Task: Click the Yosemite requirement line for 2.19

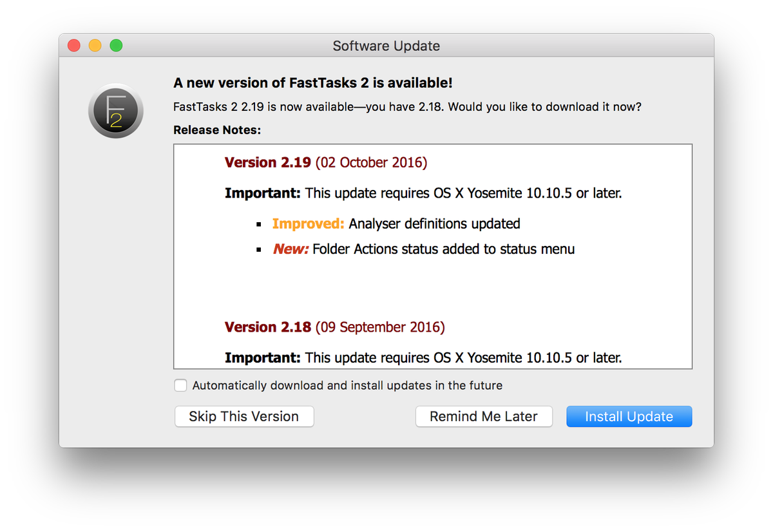Action: click(423, 193)
